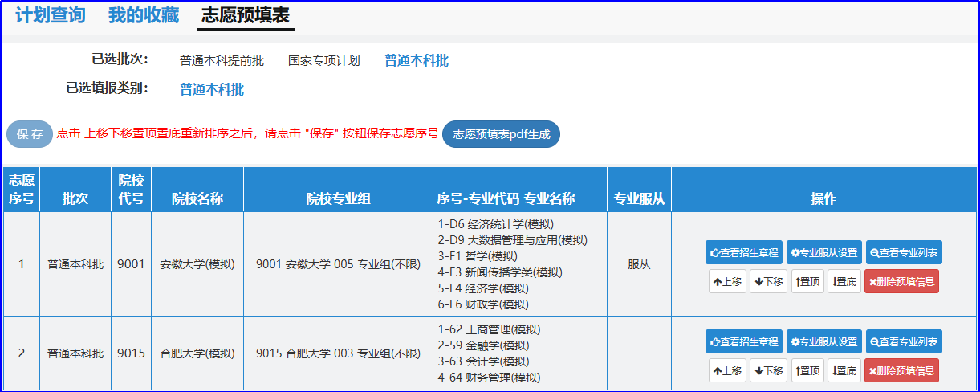Click the 已选填报类别 label

click(x=108, y=88)
